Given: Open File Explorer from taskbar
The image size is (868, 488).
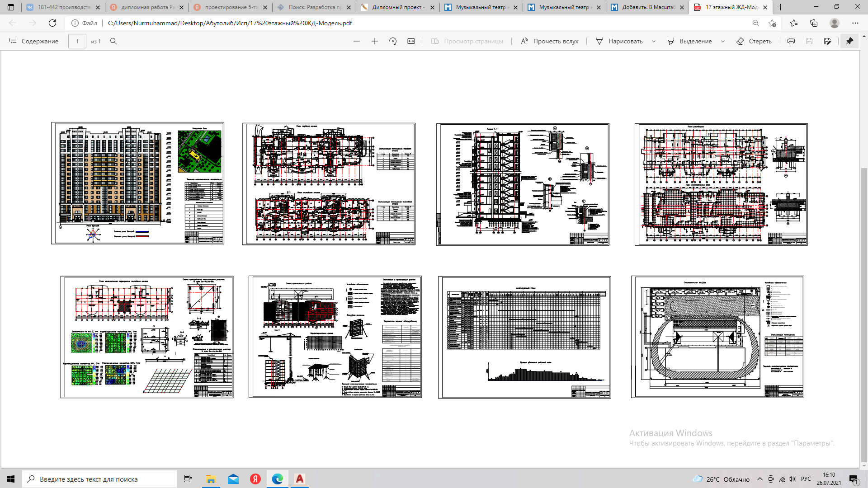Looking at the screenshot, I should [x=211, y=479].
